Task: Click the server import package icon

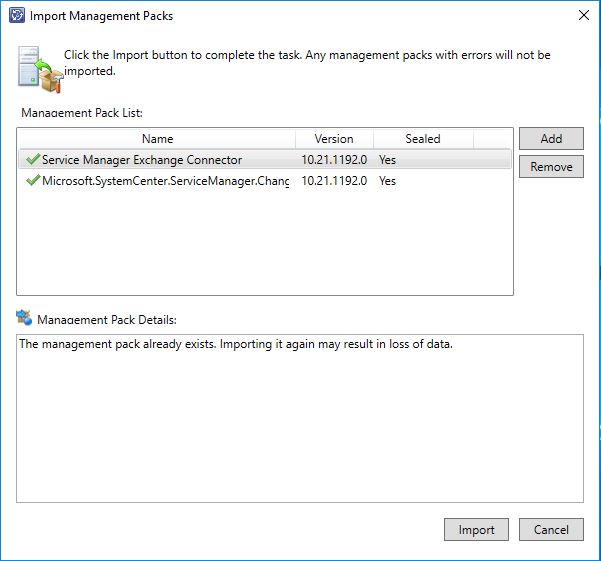Action: pyautogui.click(x=40, y=69)
